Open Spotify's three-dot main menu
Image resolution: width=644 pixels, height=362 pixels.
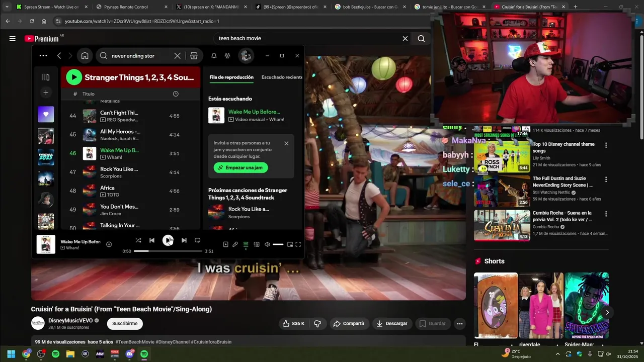click(x=43, y=56)
